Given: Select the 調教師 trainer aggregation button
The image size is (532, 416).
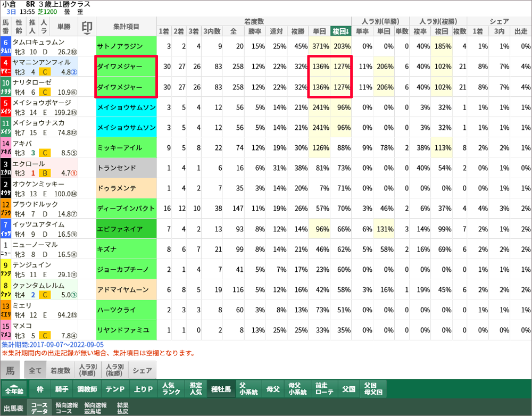Looking at the screenshot, I should point(87,389).
